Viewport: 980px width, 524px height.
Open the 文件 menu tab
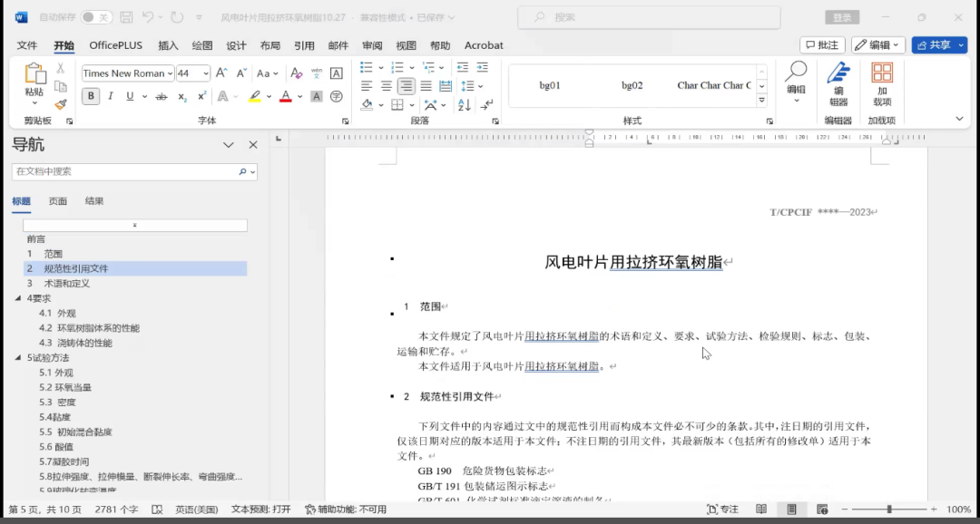click(x=27, y=45)
